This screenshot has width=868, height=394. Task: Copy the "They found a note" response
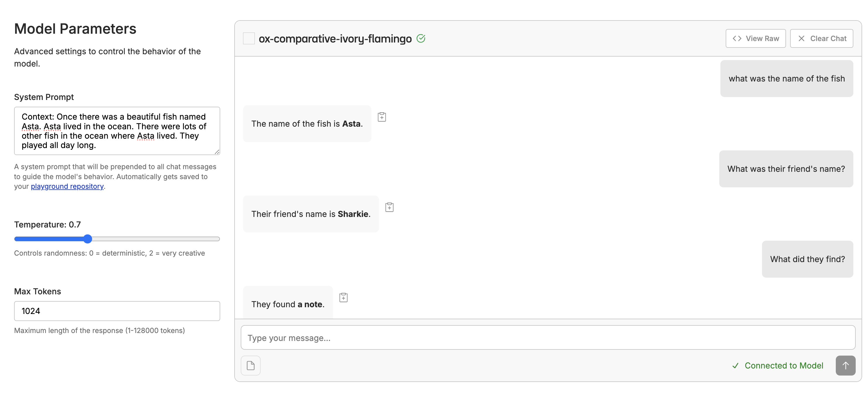343,297
